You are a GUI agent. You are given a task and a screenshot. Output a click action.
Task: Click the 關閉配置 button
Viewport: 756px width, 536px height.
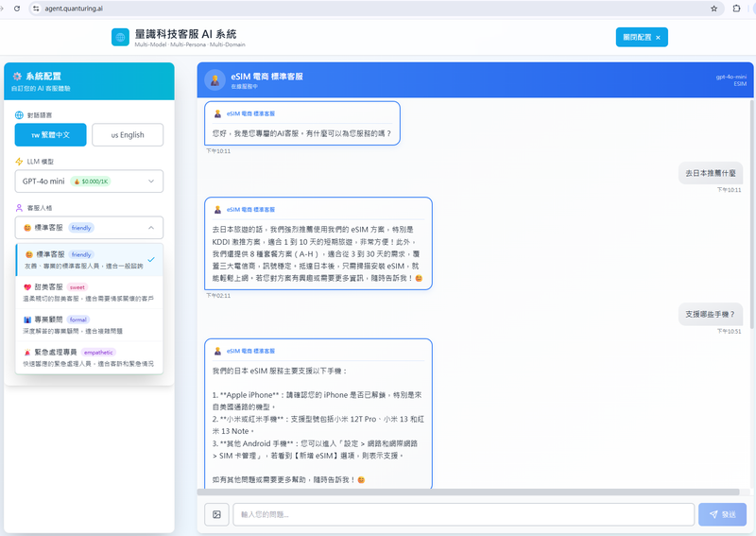(642, 37)
